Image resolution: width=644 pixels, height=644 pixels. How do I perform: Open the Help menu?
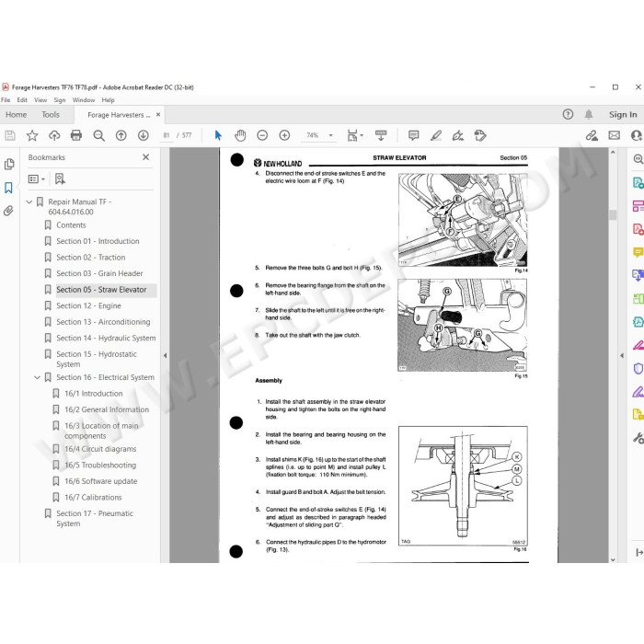tap(108, 99)
